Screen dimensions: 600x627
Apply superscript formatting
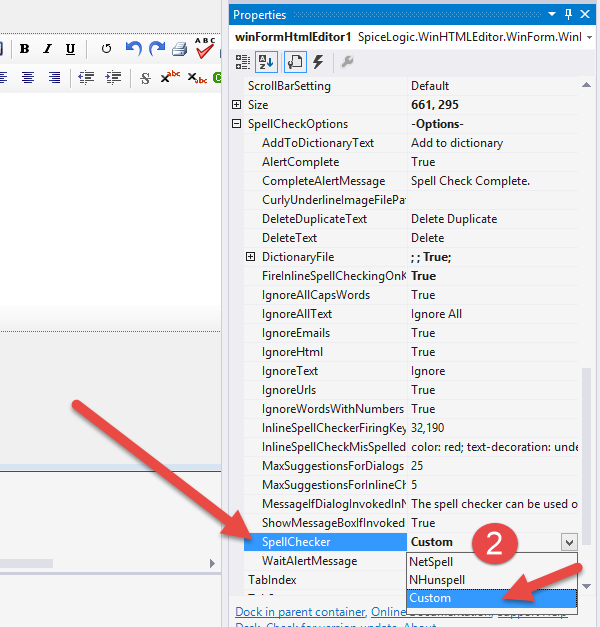pyautogui.click(x=171, y=77)
